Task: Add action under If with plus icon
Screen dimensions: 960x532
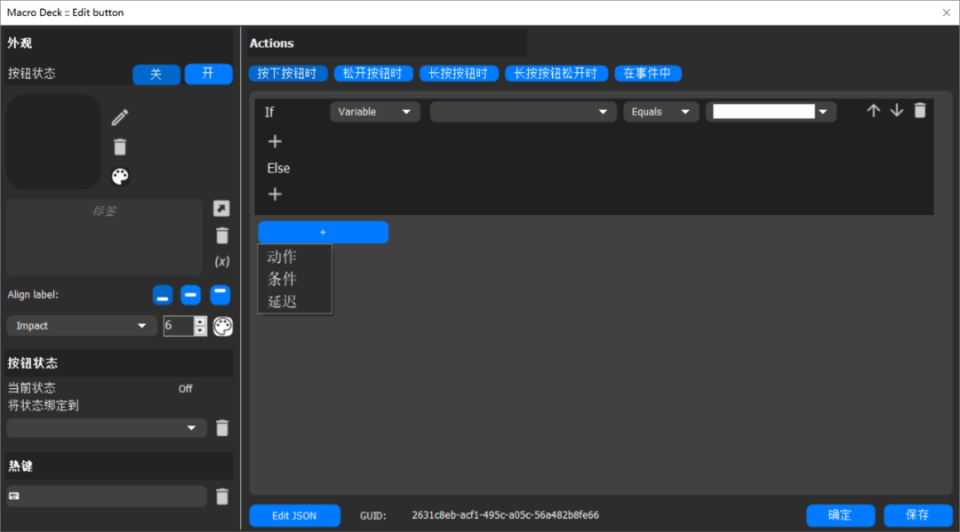Action: coord(275,141)
